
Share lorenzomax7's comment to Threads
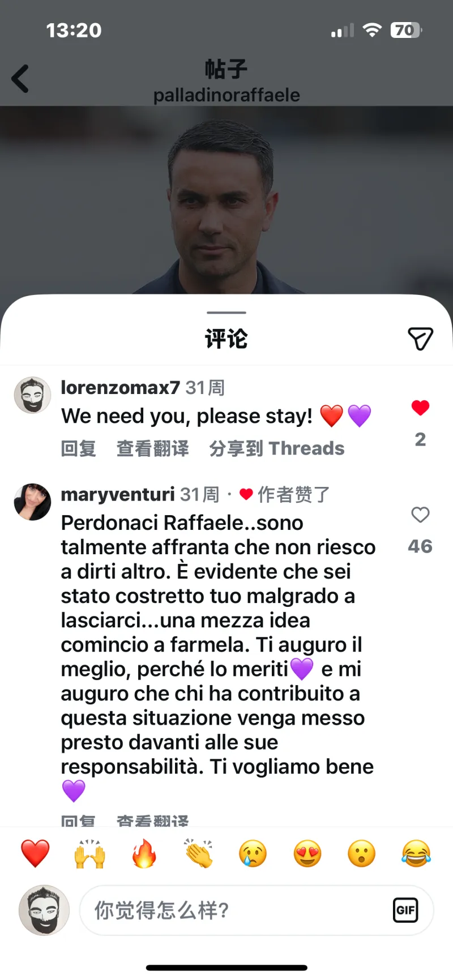[x=277, y=448]
